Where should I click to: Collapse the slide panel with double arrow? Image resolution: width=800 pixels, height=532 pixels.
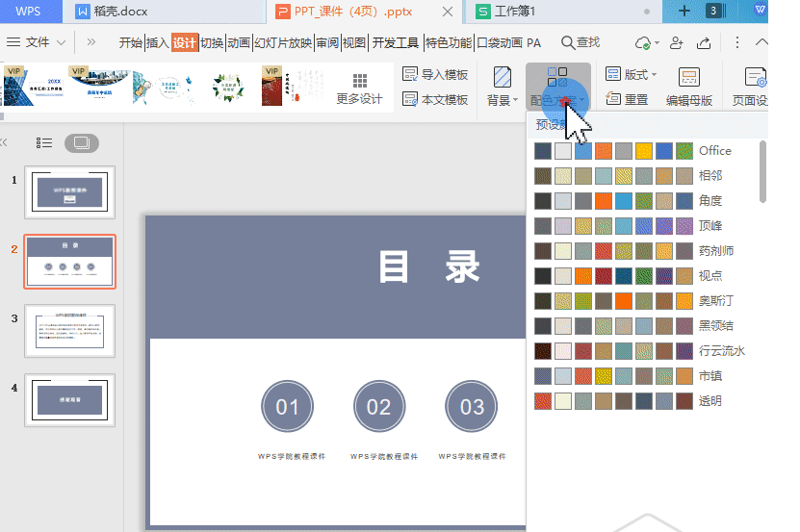pyautogui.click(x=4, y=142)
